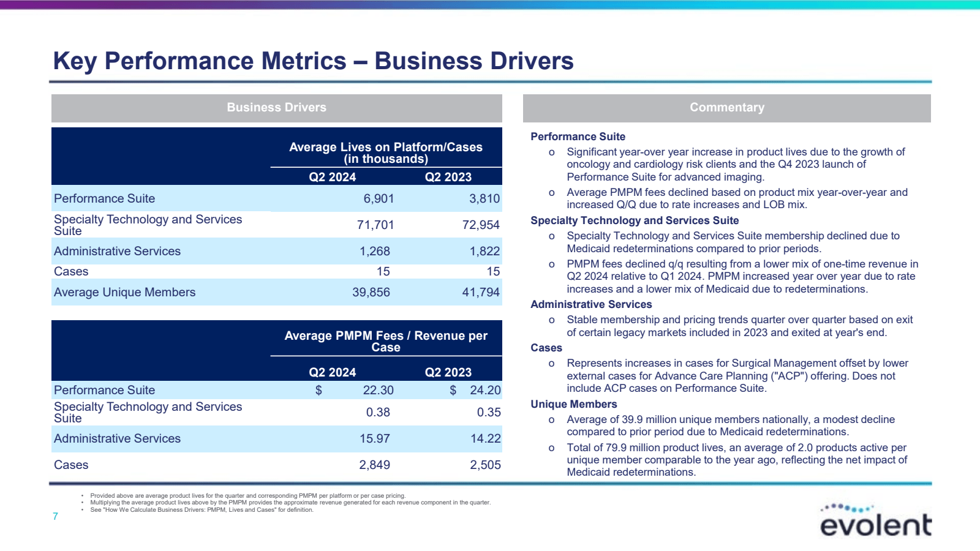This screenshot has height=551, width=980.
Task: Click the bullet about membership declined due to Medicaid redeterminations
Action: pyautogui.click(x=733, y=242)
